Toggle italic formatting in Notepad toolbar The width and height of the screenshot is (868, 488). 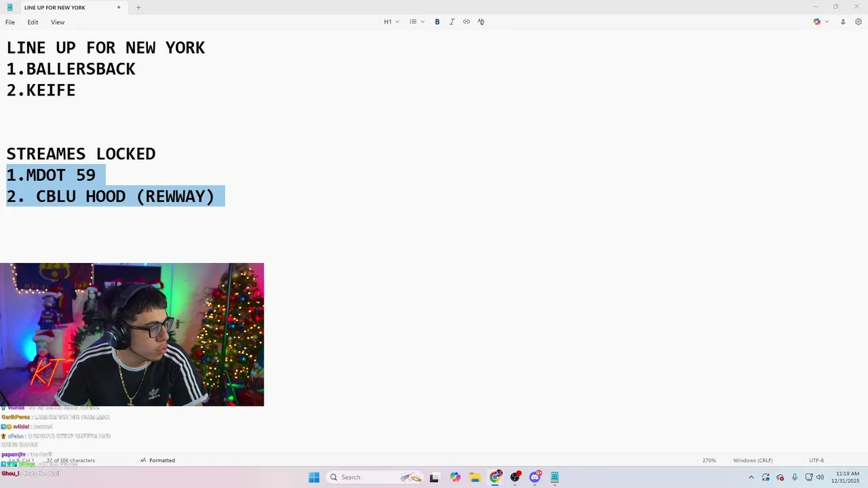tap(452, 22)
